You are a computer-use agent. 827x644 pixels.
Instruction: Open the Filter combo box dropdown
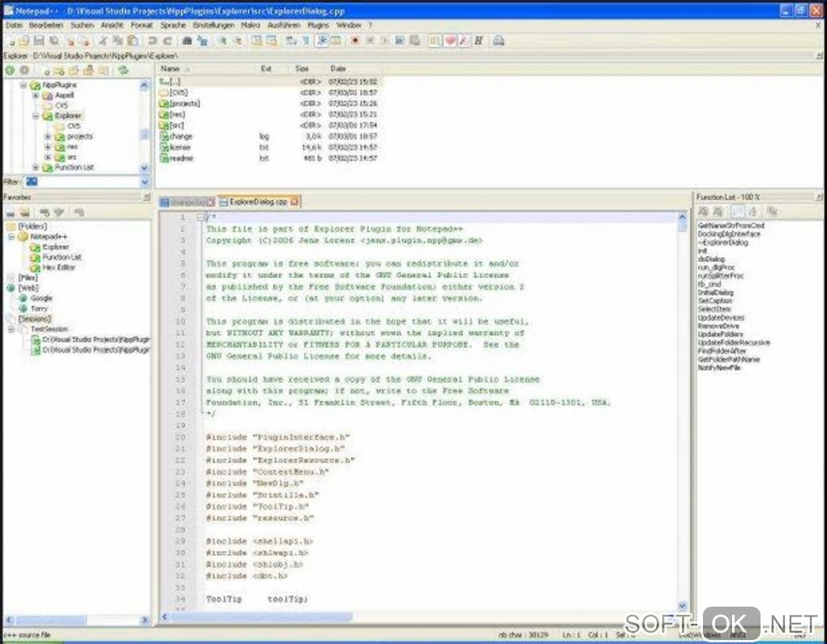tap(144, 182)
